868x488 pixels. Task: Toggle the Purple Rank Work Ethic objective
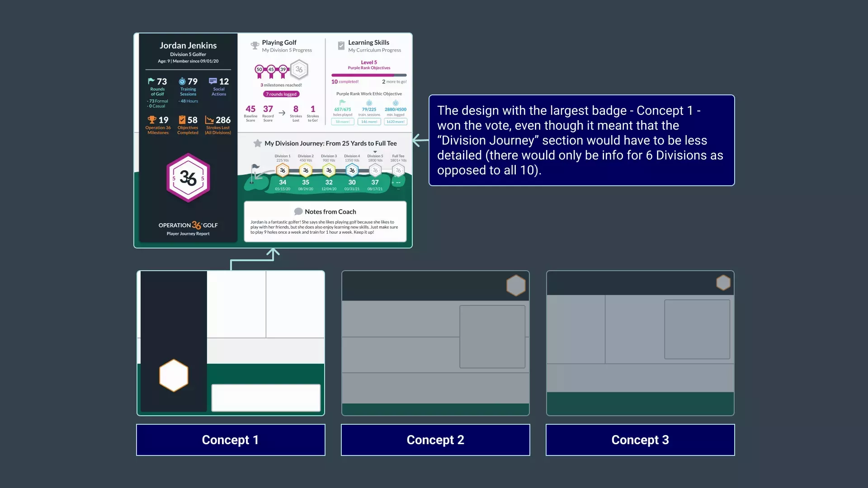point(368,94)
